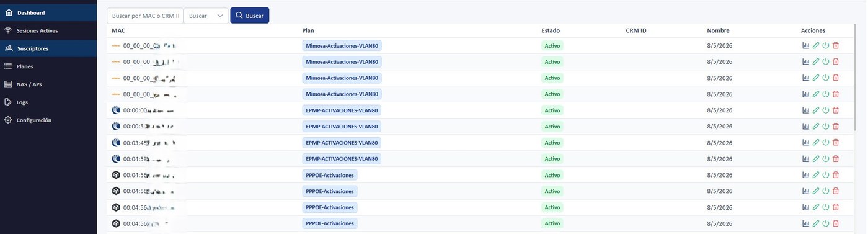
Task: Delete the EPMP subscriber starting 00:00:5
Action: click(x=836, y=126)
